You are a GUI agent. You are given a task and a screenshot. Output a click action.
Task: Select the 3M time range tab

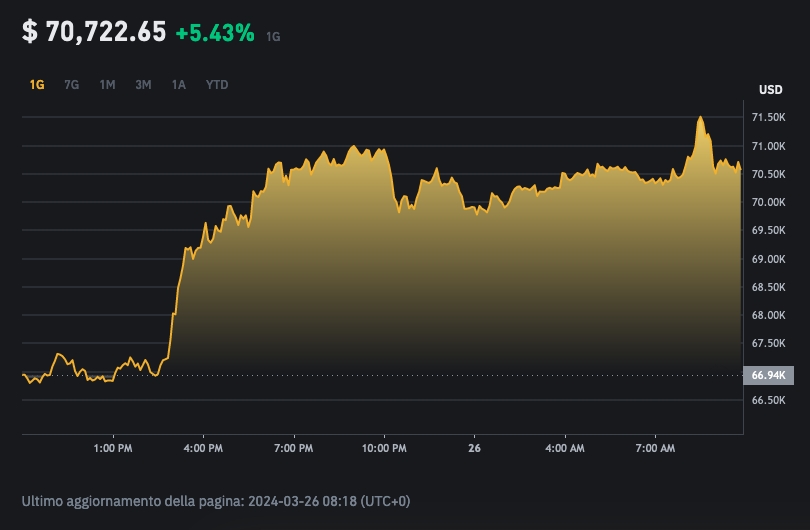click(143, 85)
